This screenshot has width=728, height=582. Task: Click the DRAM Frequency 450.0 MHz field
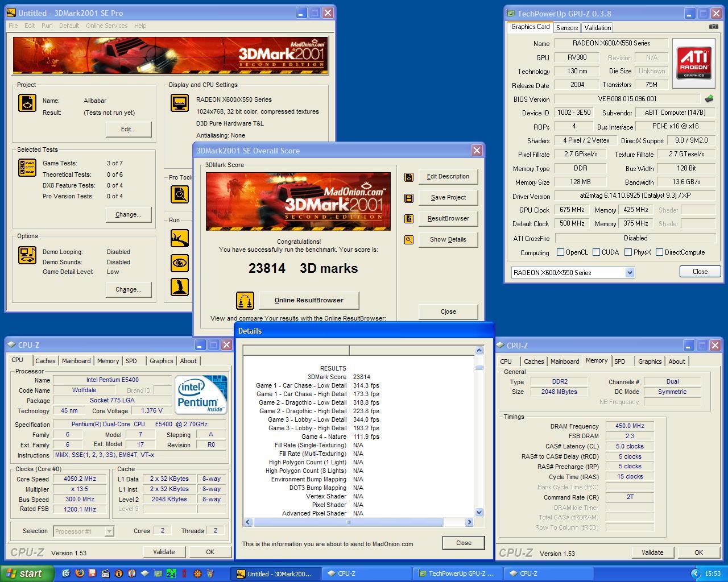[630, 426]
